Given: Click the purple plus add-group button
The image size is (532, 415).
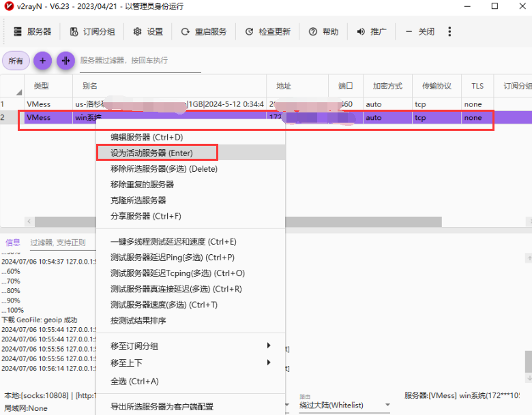Looking at the screenshot, I should pyautogui.click(x=42, y=61).
